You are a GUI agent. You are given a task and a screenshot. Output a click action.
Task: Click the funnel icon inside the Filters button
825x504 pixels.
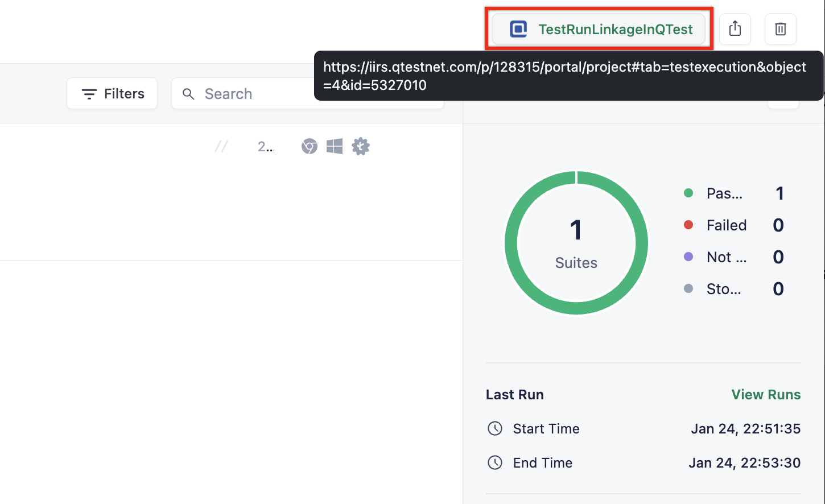89,93
